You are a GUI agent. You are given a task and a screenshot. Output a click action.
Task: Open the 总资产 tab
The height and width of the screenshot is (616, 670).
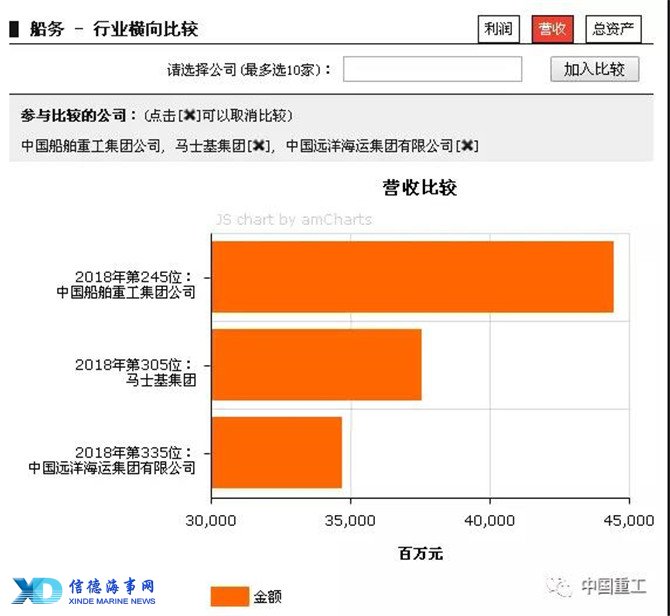click(613, 29)
